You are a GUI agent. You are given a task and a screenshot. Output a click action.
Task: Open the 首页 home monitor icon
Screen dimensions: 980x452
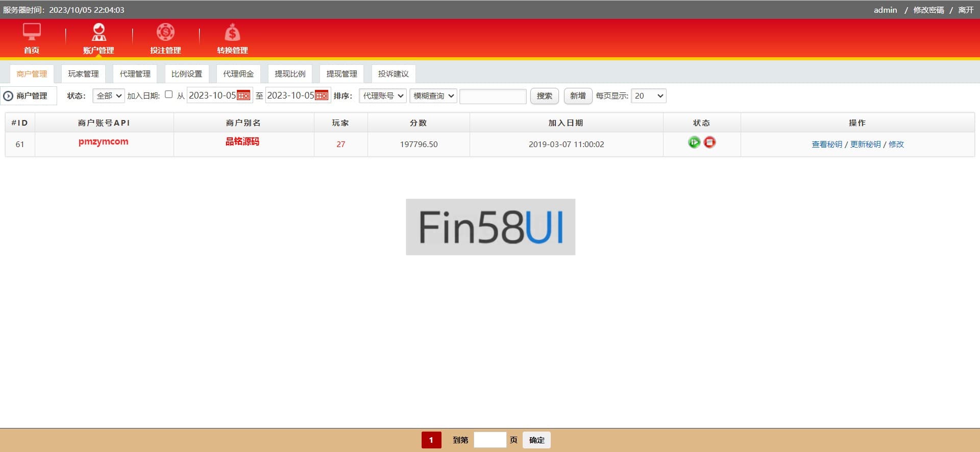point(32,32)
